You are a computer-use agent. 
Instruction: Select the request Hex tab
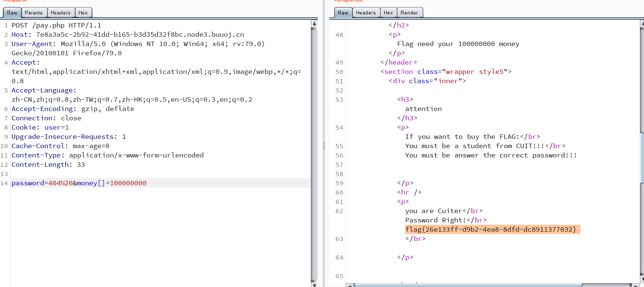83,13
